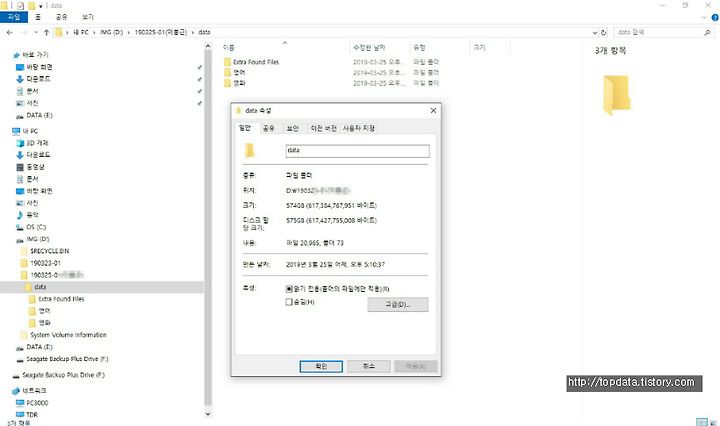Click the 유형 column header
The image size is (720, 426).
[x=439, y=47]
